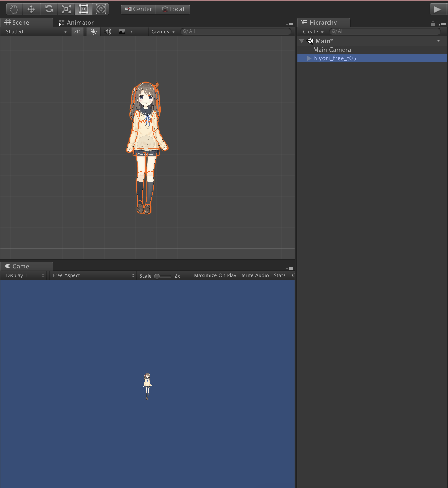Viewport: 448px width, 488px height.
Task: Adjust the Game view Scale slider
Action: click(x=162, y=276)
